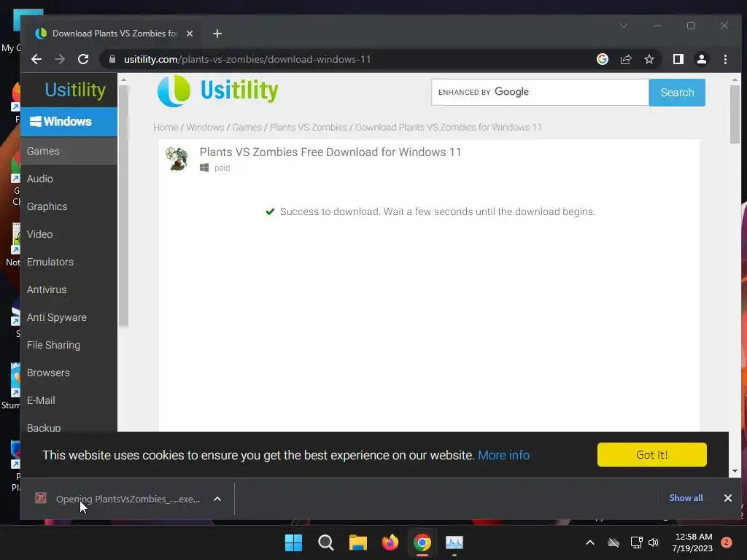This screenshot has height=560, width=747.
Task: Click Plants VS Zombies Free Download heading
Action: pyautogui.click(x=330, y=152)
